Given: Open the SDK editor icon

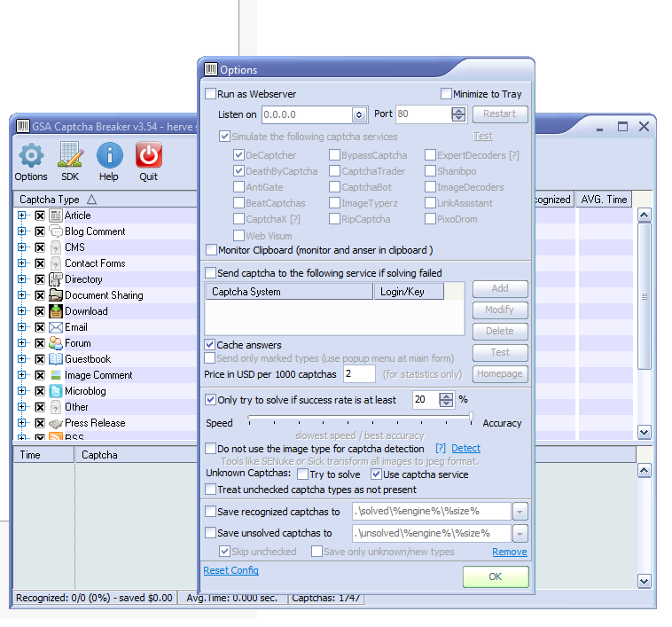Looking at the screenshot, I should [70, 155].
